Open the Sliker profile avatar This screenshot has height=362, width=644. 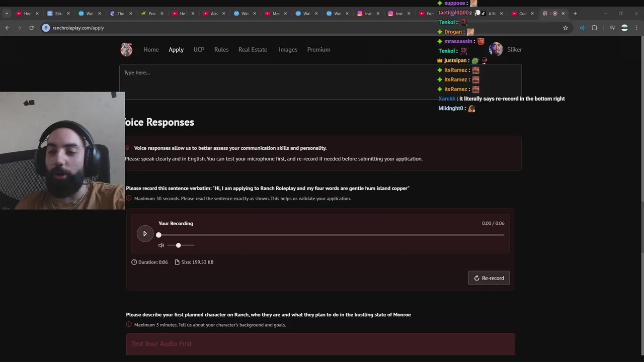pos(496,49)
